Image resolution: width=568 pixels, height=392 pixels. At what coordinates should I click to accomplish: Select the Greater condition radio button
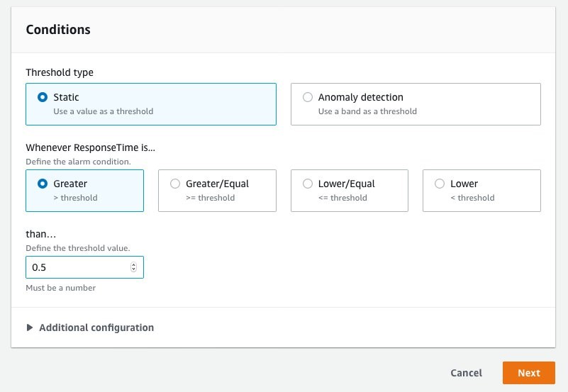coord(43,184)
